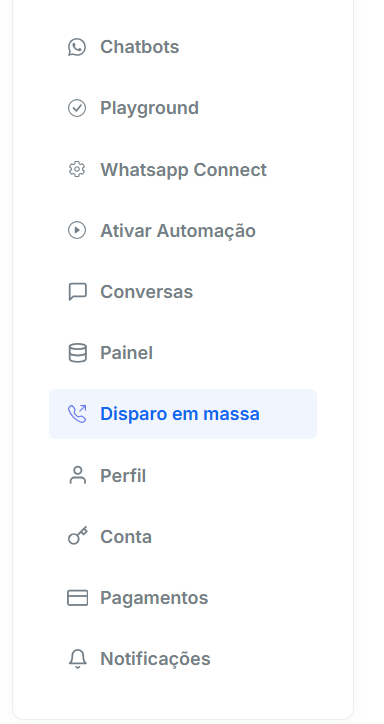Click the phone icon for Disparo em massa
The image size is (384, 724).
click(x=77, y=414)
